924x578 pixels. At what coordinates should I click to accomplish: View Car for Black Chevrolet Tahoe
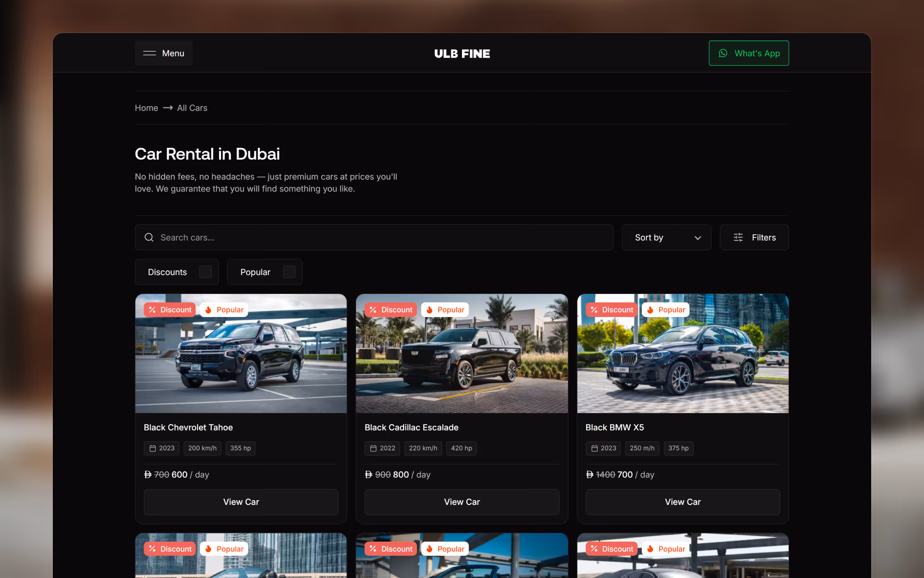(x=241, y=502)
